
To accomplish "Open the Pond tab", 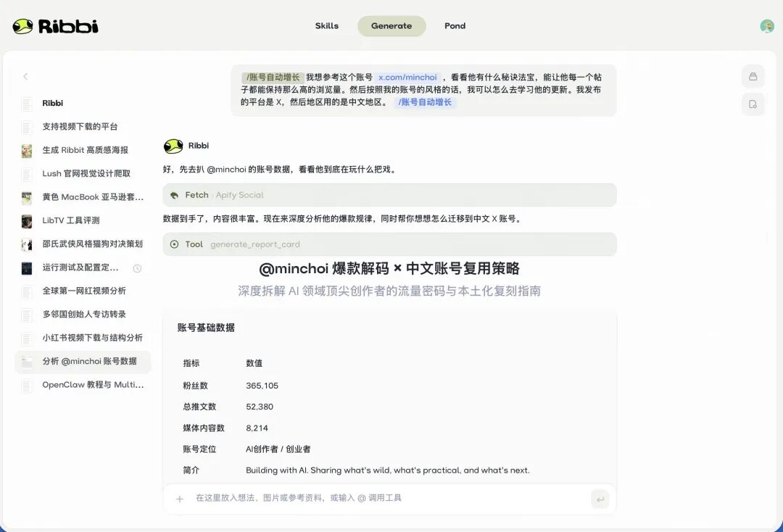I will point(455,26).
